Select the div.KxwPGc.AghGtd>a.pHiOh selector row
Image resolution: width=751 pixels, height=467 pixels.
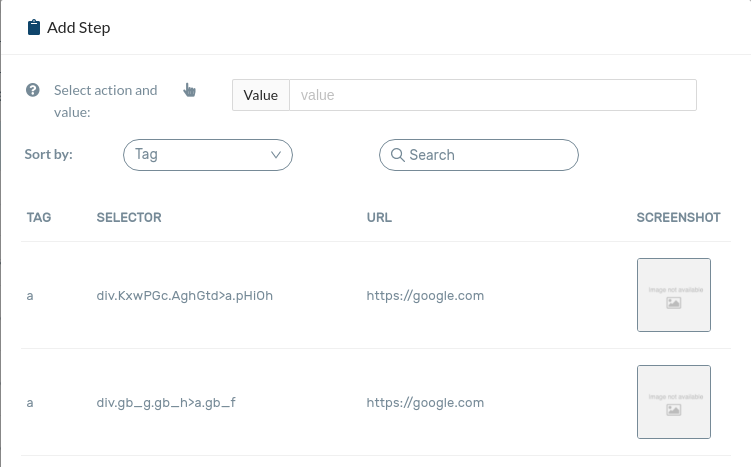pyautogui.click(x=185, y=296)
